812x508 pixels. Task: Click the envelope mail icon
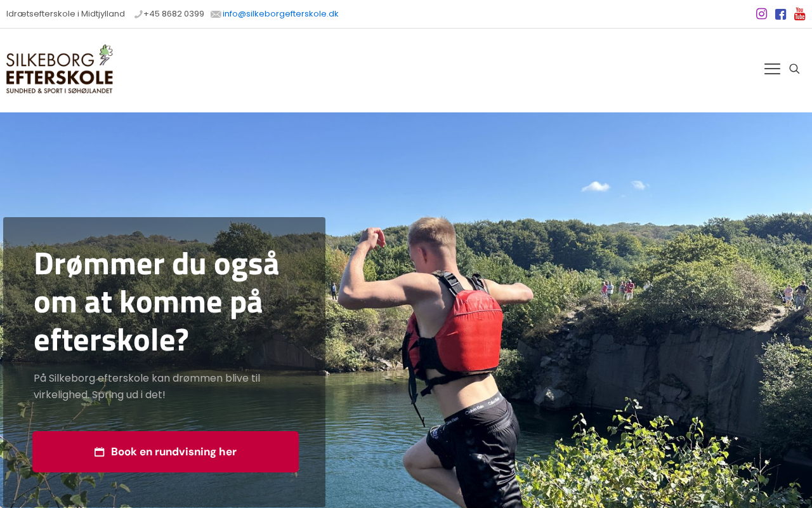pyautogui.click(x=216, y=14)
